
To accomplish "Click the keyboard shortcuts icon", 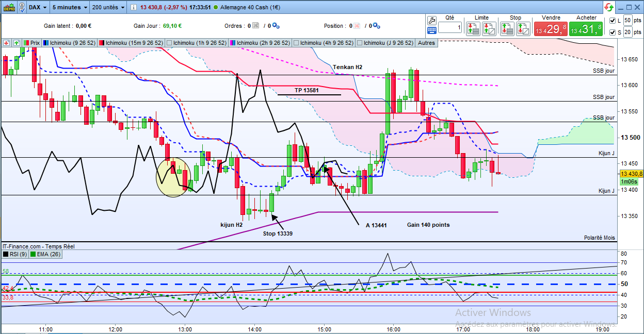I will click(432, 30).
